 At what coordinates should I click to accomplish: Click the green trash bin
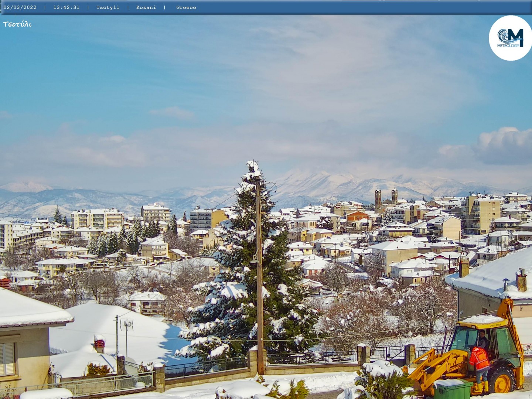coord(452,389)
